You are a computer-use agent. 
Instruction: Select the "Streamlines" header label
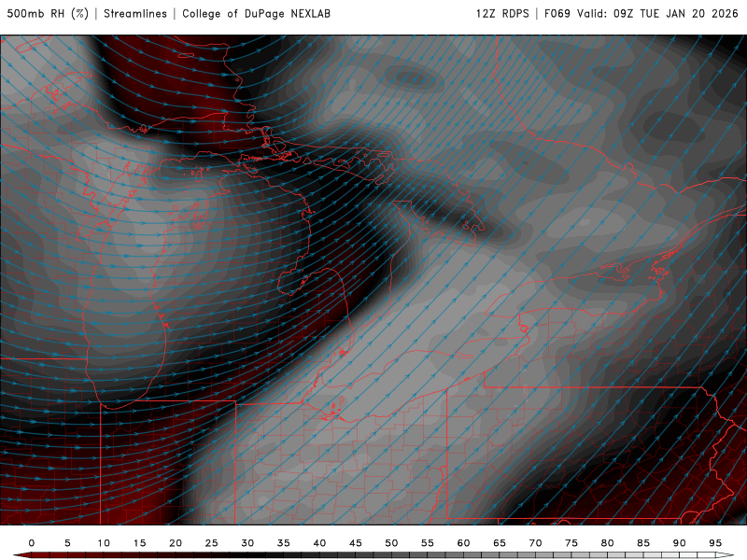135,14
